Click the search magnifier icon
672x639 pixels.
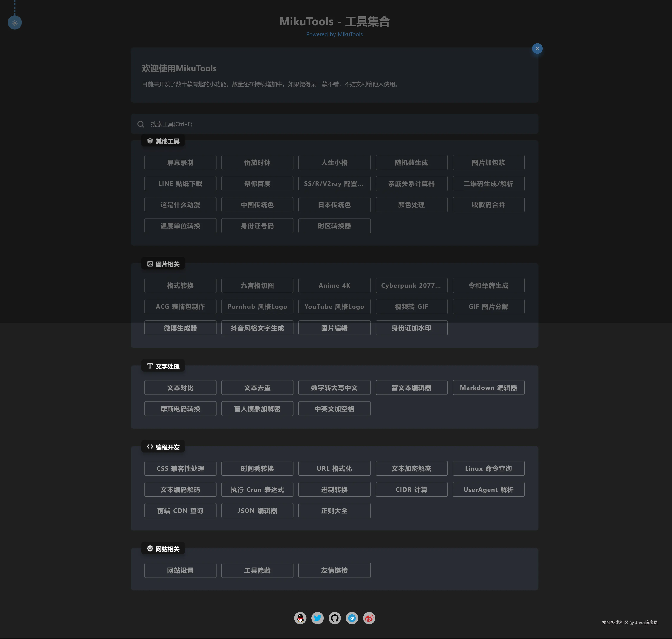coord(141,124)
